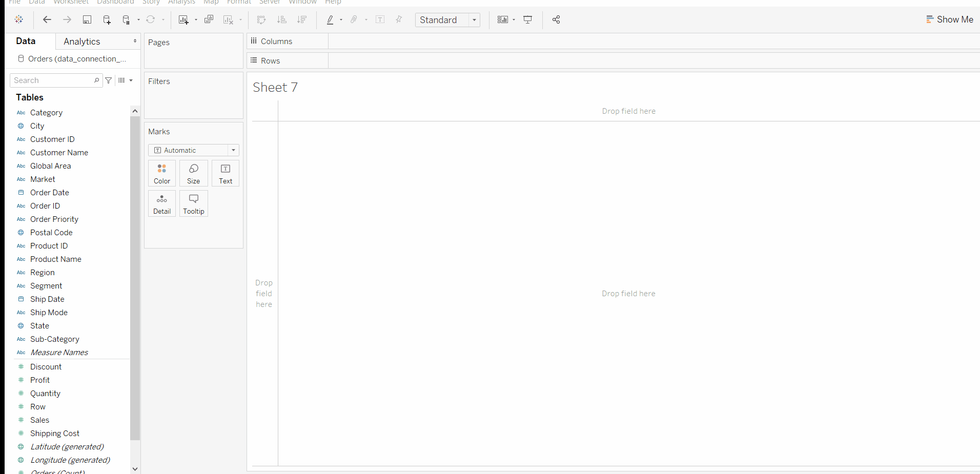Click the filter fields funnel icon
This screenshot has width=980, height=474.
click(109, 80)
